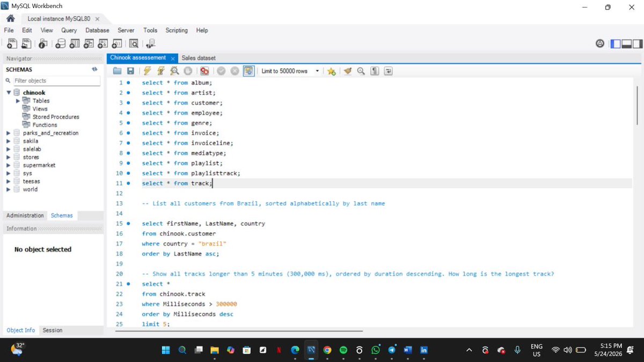Create a new view icon
The width and height of the screenshot is (644, 362).
[x=89, y=43]
